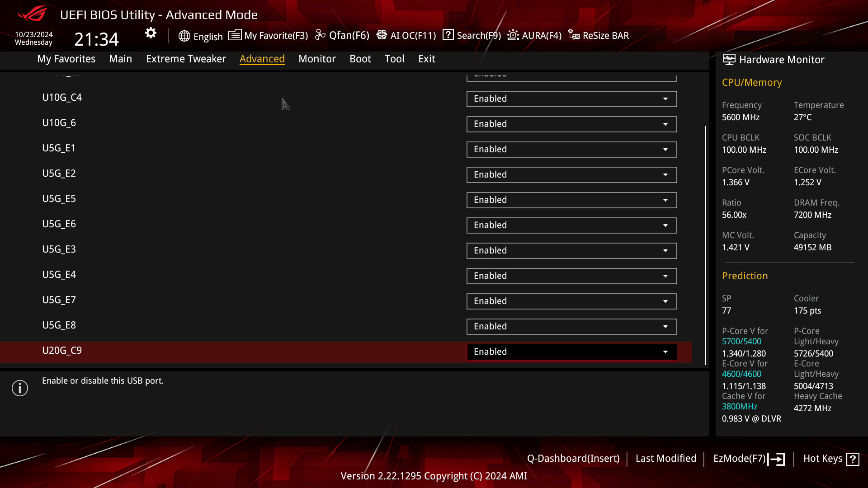Open AURA RGB lighting settings

pyautogui.click(x=534, y=35)
